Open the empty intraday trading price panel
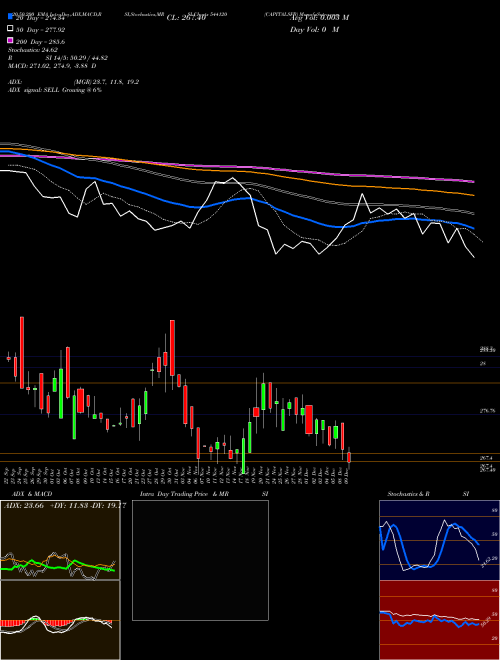Viewport: 500px width, 660px height. (x=200, y=560)
